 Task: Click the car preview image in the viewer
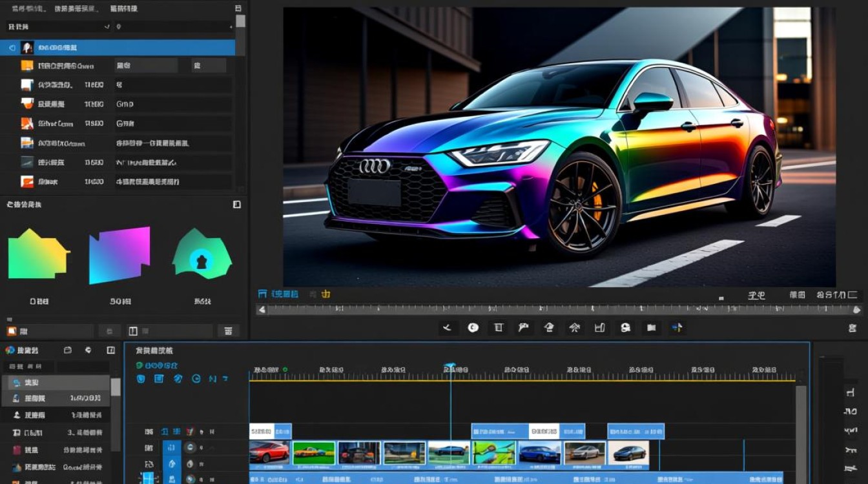pos(559,147)
